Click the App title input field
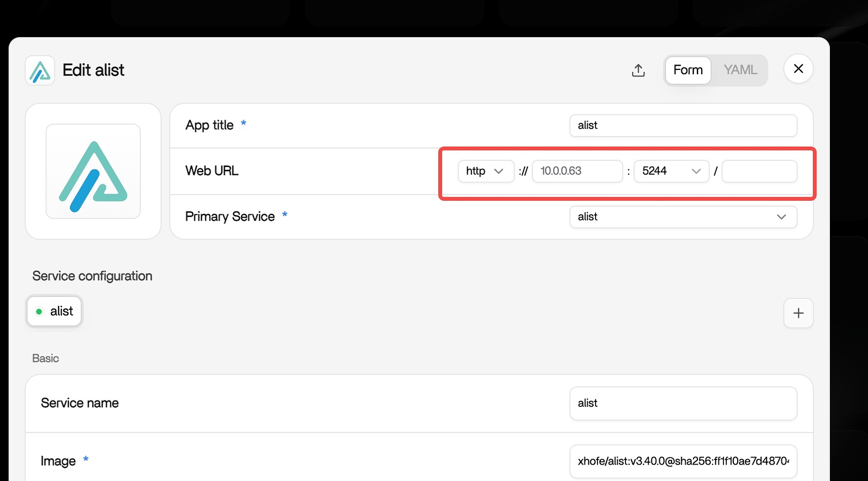The image size is (868, 481). point(683,125)
